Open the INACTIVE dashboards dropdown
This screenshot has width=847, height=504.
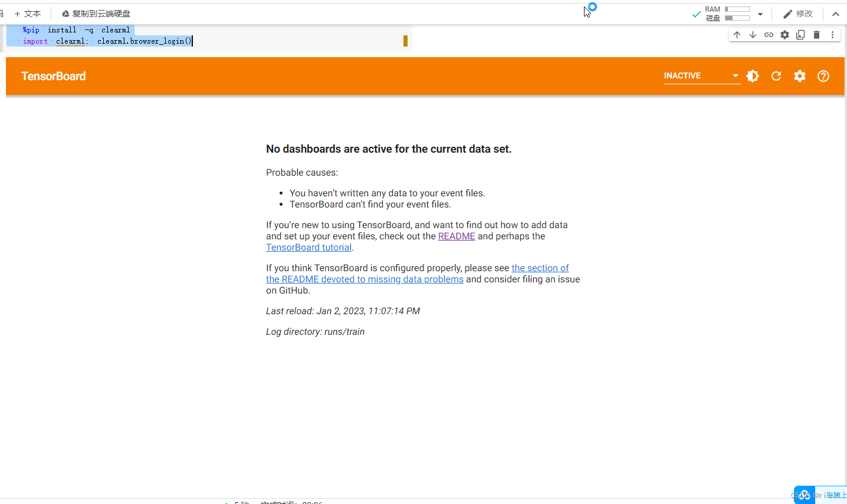[702, 76]
